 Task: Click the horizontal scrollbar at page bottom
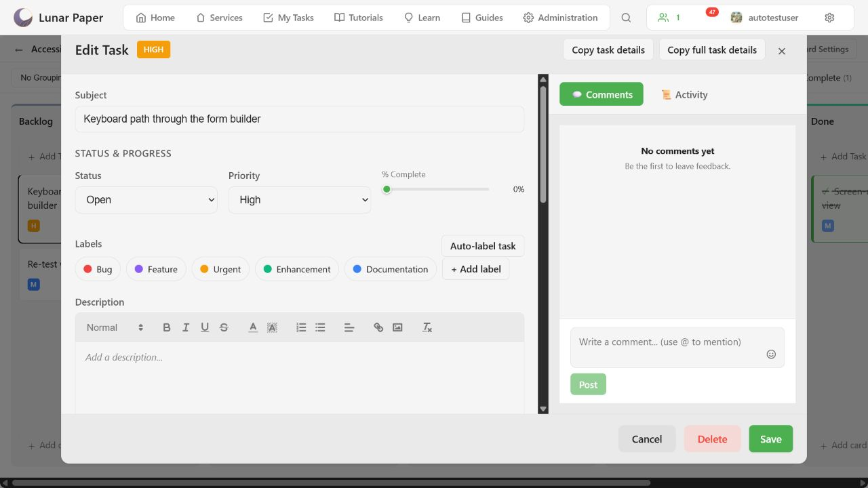(331, 483)
